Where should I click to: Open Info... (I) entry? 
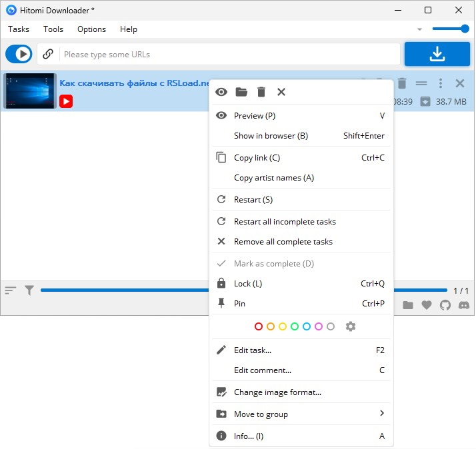[x=301, y=436]
